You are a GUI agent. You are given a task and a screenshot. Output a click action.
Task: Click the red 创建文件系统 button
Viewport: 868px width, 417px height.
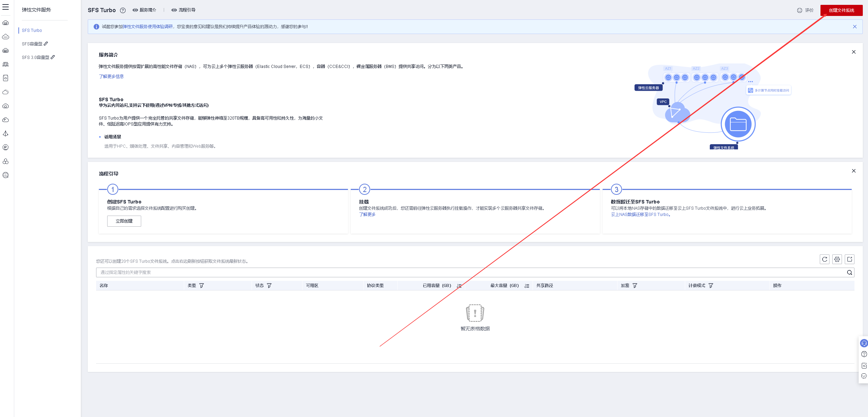coord(841,10)
